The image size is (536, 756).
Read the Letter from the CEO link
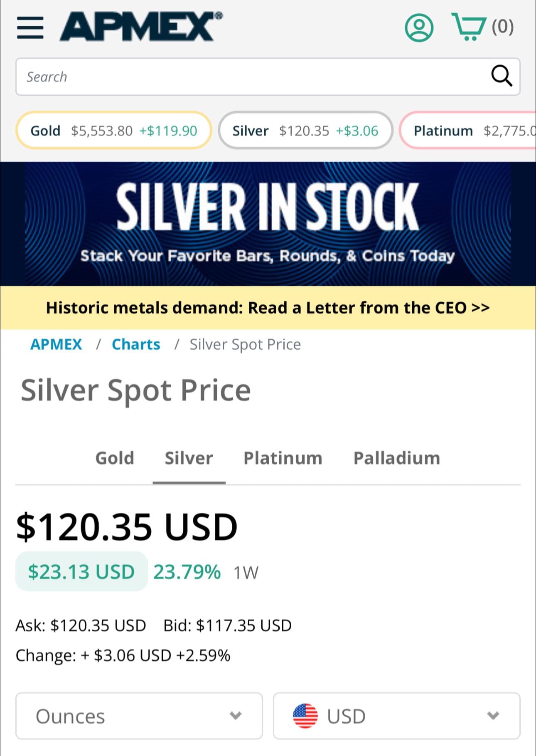268,308
